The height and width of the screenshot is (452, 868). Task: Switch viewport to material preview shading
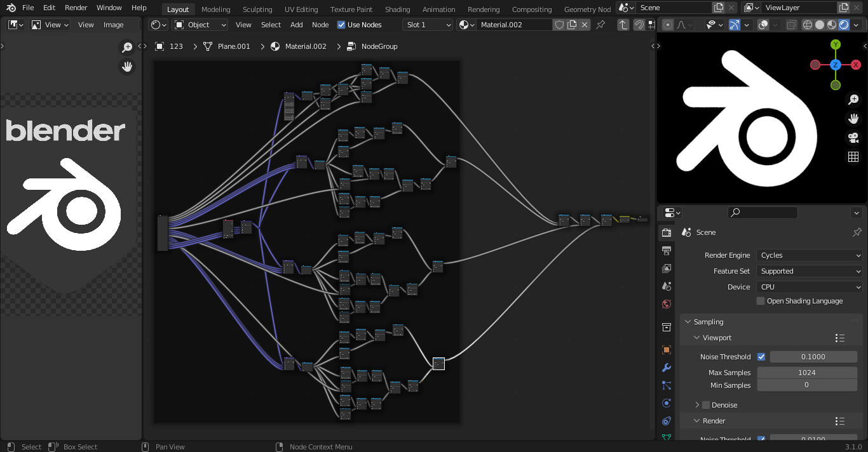(x=832, y=25)
